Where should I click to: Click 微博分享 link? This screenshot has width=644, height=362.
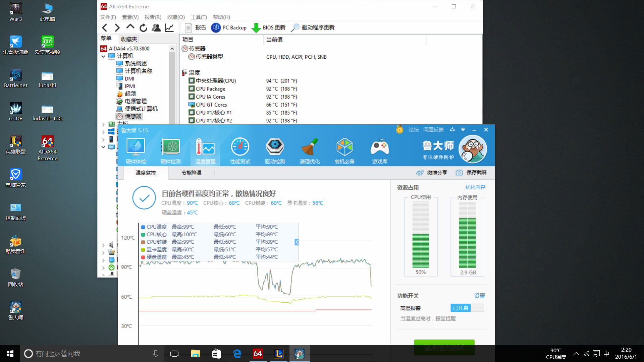tap(432, 173)
